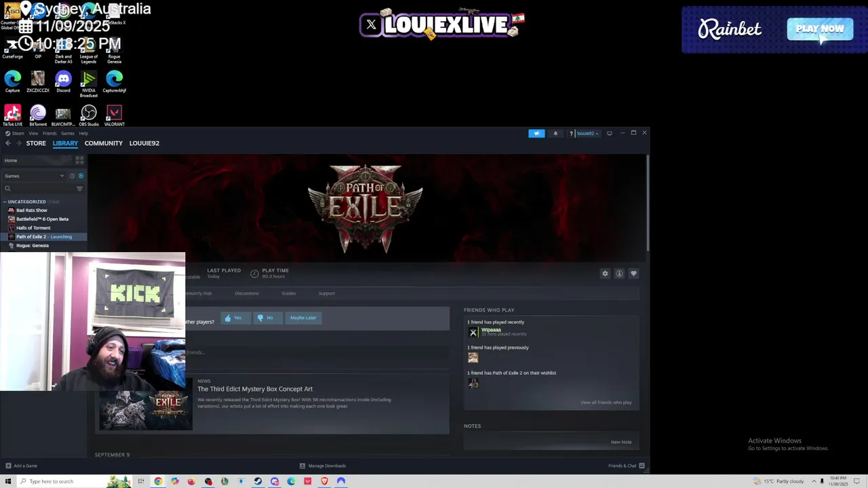Open the VALORANT desktop shortcut
This screenshot has height=488, width=868.
pos(114,116)
